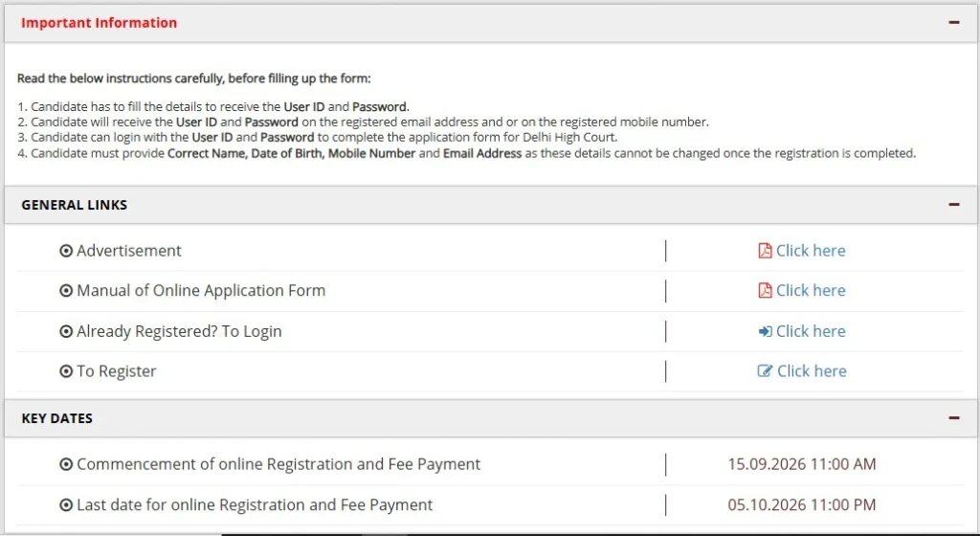Collapse the KEY DATES section with the minus sign

coord(954,418)
